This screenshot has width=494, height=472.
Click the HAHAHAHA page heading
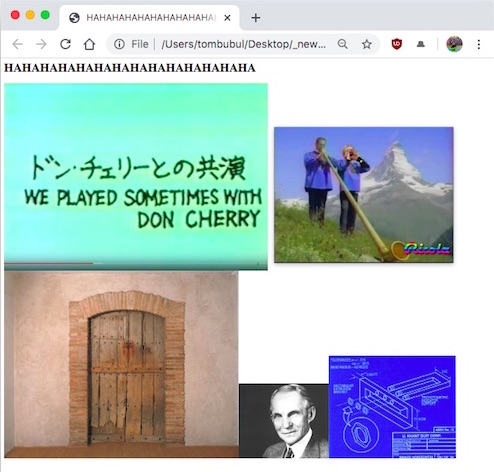pyautogui.click(x=130, y=68)
